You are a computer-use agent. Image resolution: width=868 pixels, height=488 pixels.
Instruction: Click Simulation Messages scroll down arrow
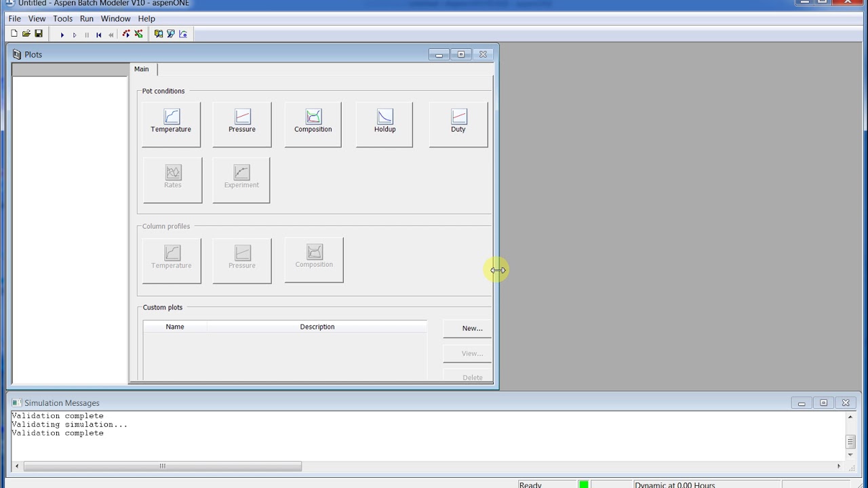[x=850, y=455]
